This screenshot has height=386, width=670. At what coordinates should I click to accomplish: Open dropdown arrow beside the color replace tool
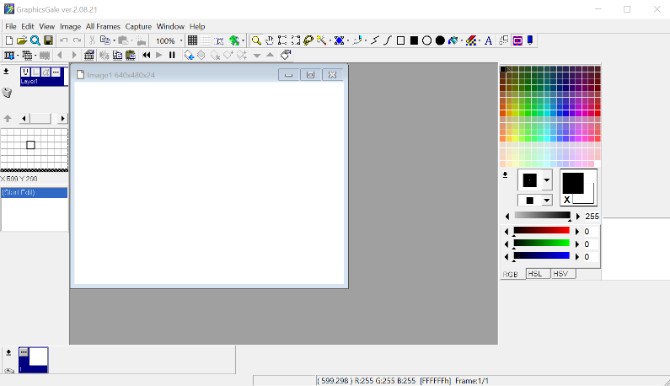pos(480,41)
